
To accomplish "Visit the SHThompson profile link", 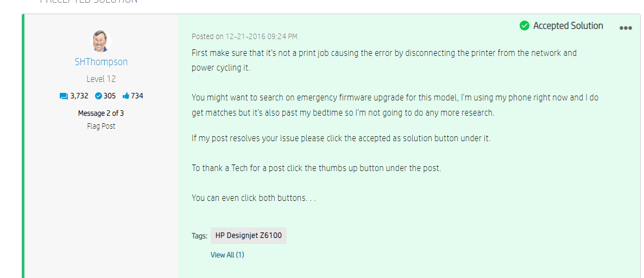I will pos(101,62).
